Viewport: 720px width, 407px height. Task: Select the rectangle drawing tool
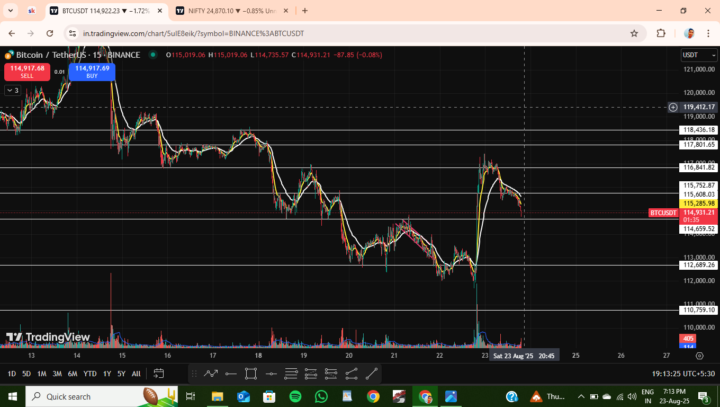pos(251,373)
